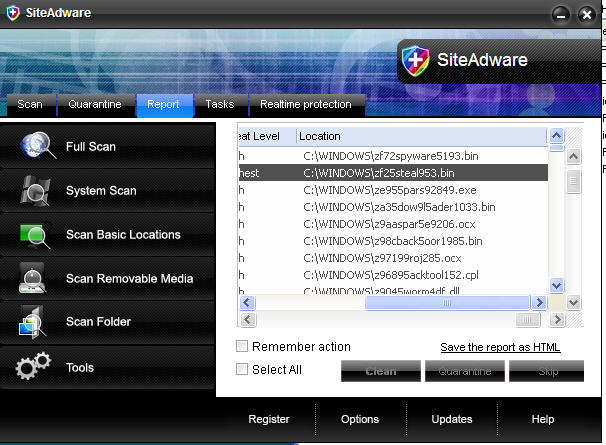
Task: Click the System Scan magnifier icon
Action: click(35, 190)
